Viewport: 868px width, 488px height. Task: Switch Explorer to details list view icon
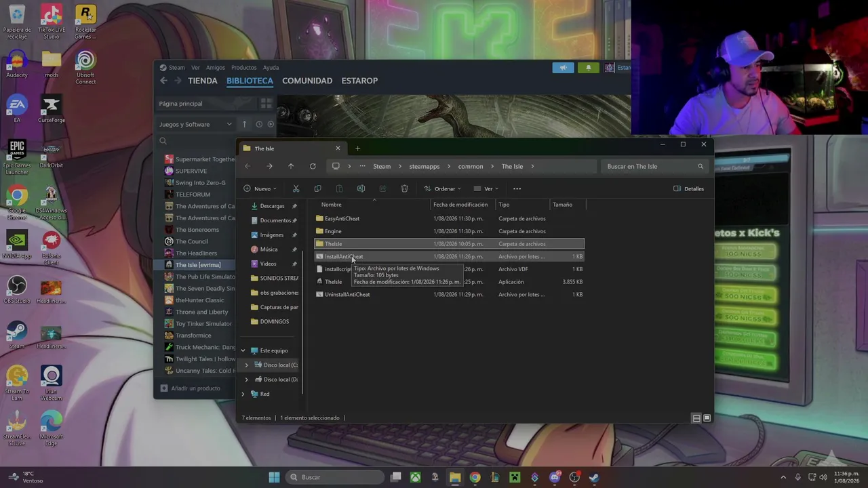(696, 418)
